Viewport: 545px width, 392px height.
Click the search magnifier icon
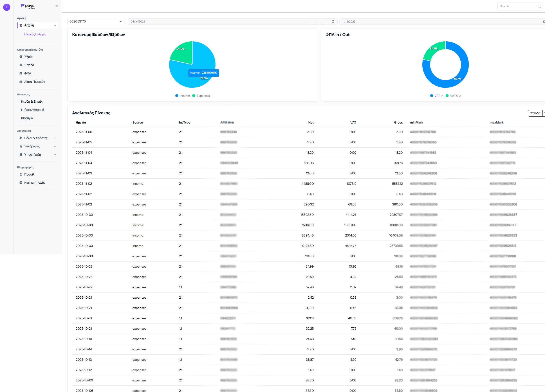(x=539, y=6)
